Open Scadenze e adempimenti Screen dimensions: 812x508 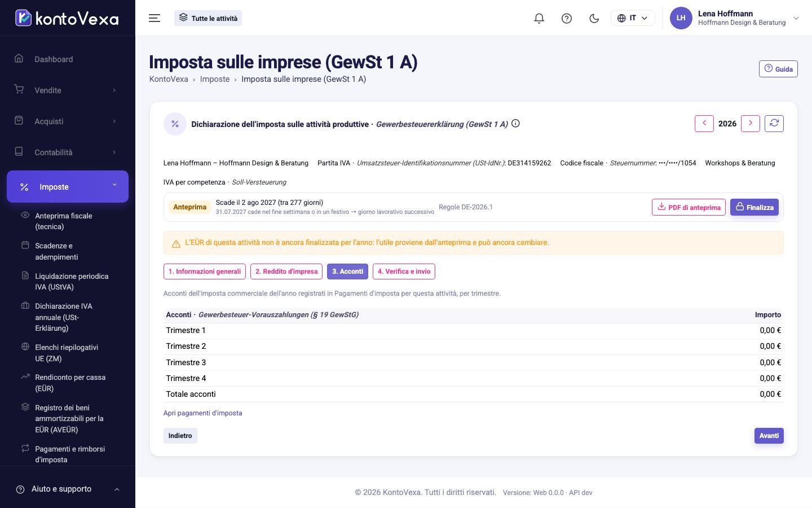68,251
